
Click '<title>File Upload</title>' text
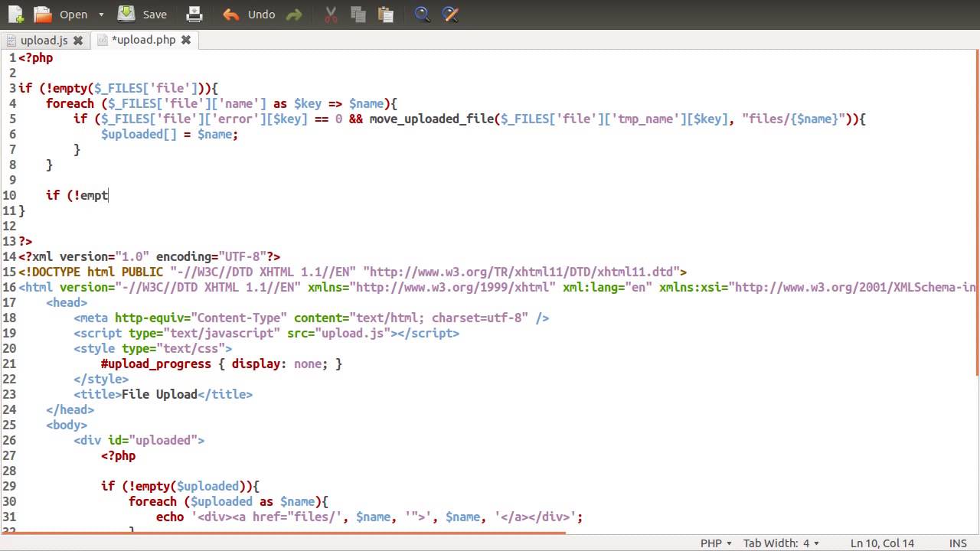(x=163, y=394)
